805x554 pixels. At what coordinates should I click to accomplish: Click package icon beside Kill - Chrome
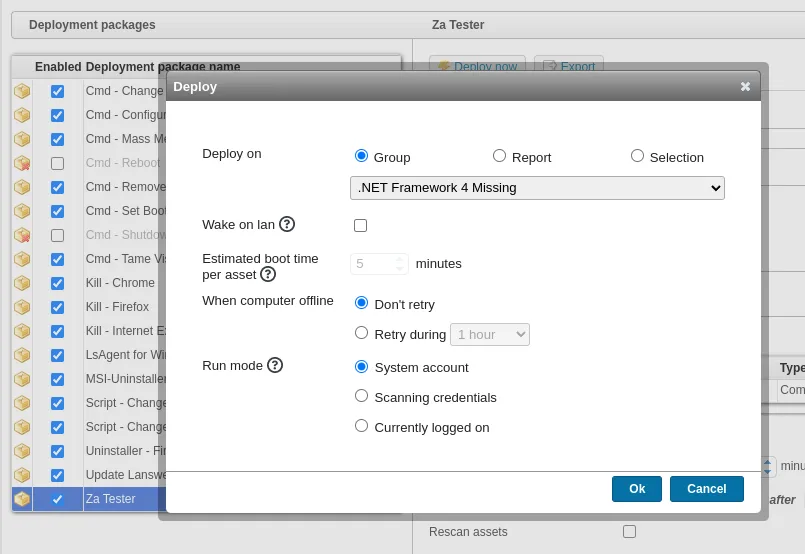click(x=22, y=283)
